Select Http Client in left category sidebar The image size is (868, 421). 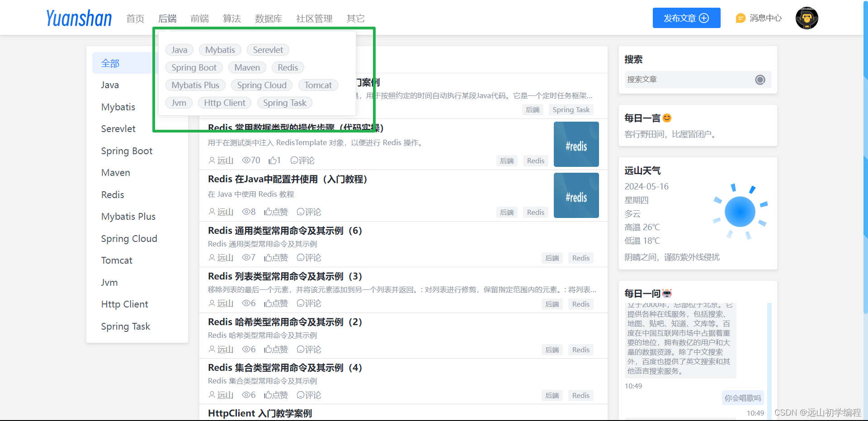tap(125, 304)
